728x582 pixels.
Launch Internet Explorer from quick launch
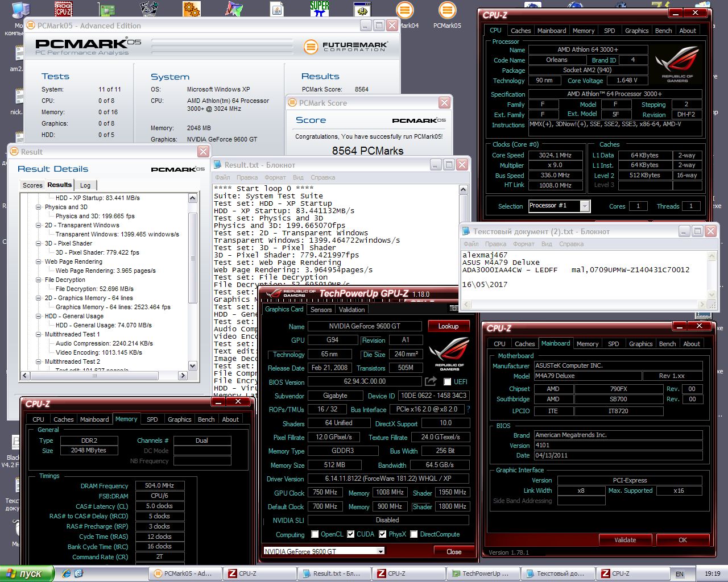click(67, 573)
